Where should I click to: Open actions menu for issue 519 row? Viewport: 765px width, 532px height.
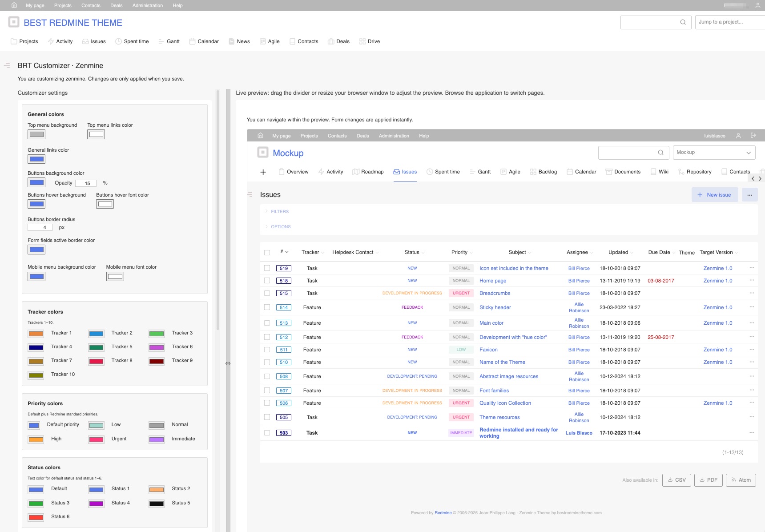pos(751,268)
